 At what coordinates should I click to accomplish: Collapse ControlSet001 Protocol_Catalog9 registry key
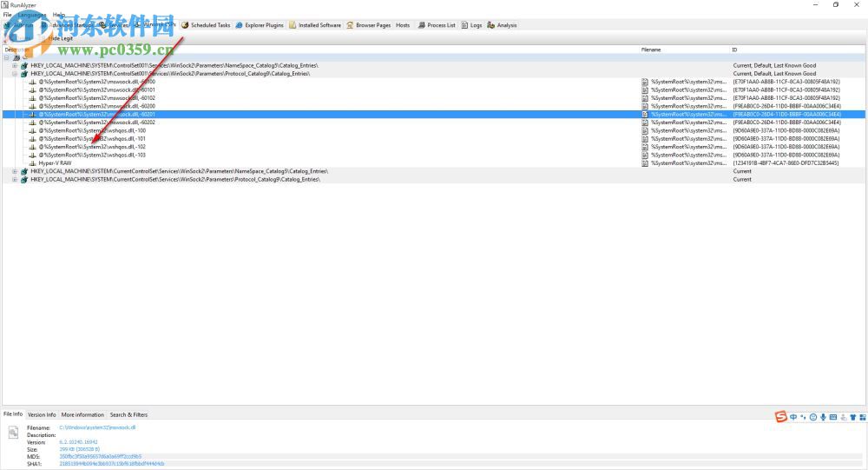coord(15,74)
